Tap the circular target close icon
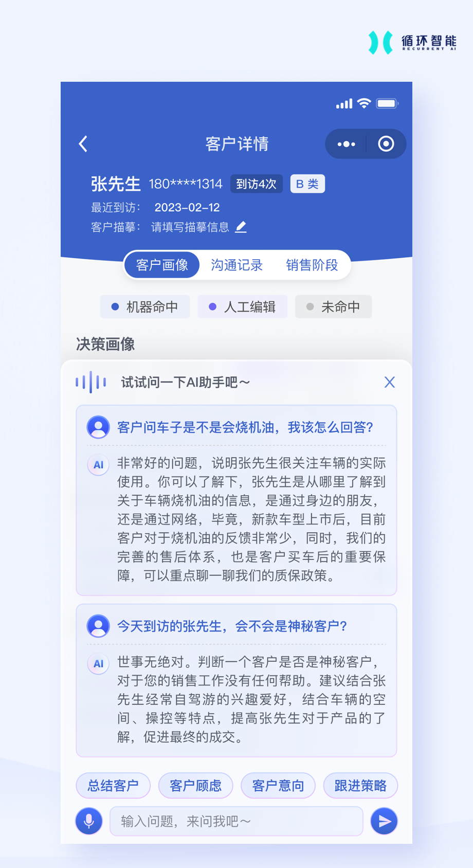 click(x=386, y=143)
